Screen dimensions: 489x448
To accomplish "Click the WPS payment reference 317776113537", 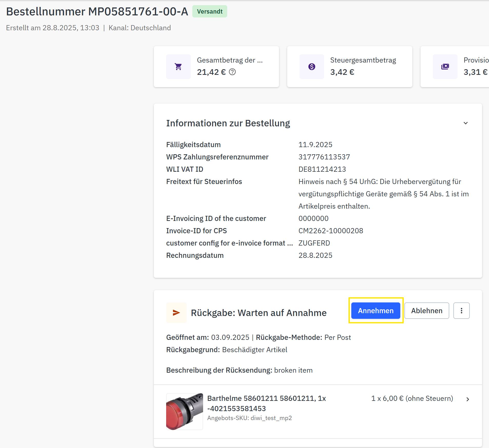I will [x=324, y=157].
